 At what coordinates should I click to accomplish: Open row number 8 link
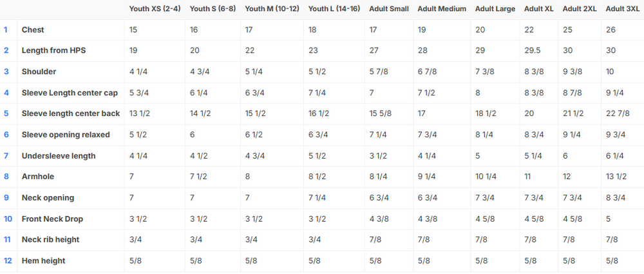pos(6,177)
